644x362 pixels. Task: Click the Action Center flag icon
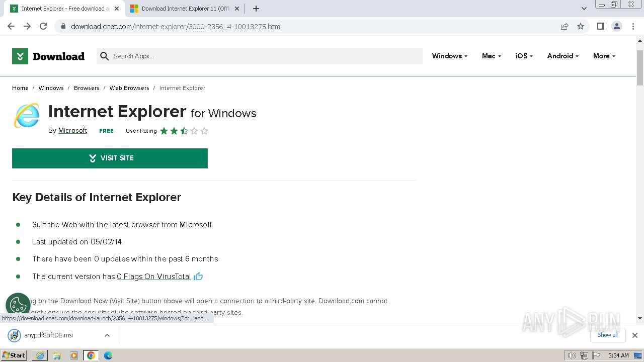coord(596,355)
